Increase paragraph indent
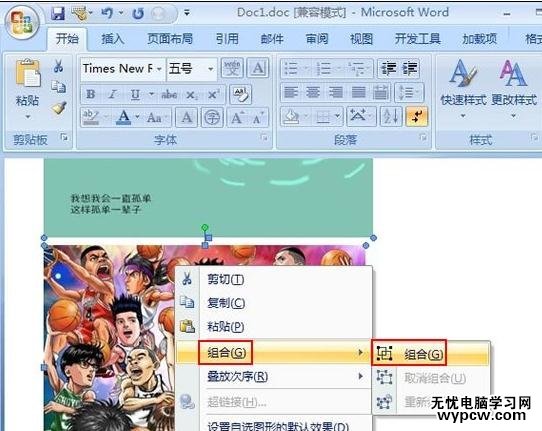This screenshot has height=431, width=542. [x=410, y=68]
